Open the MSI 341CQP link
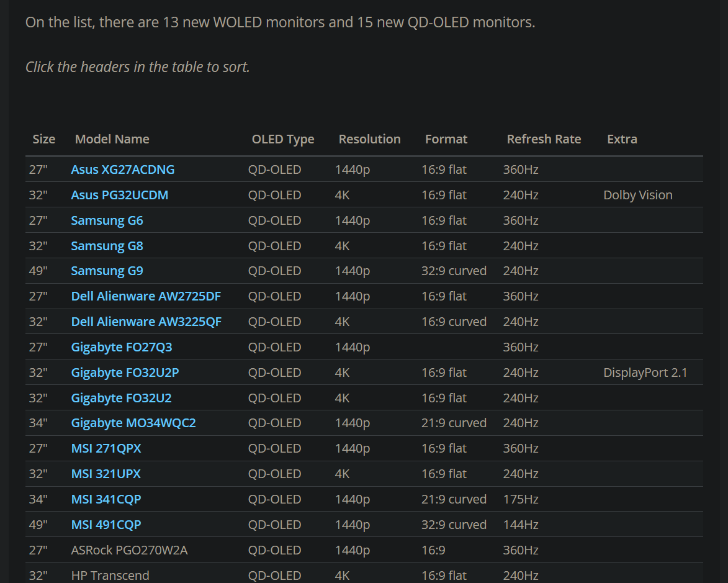Image resolution: width=728 pixels, height=583 pixels. coord(106,499)
